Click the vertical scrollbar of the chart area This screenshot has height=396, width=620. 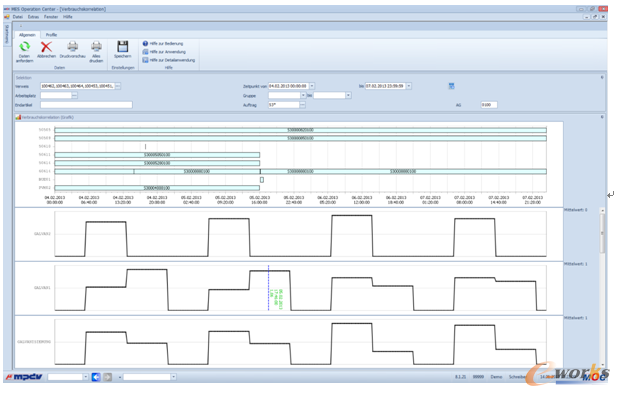pyautogui.click(x=602, y=287)
